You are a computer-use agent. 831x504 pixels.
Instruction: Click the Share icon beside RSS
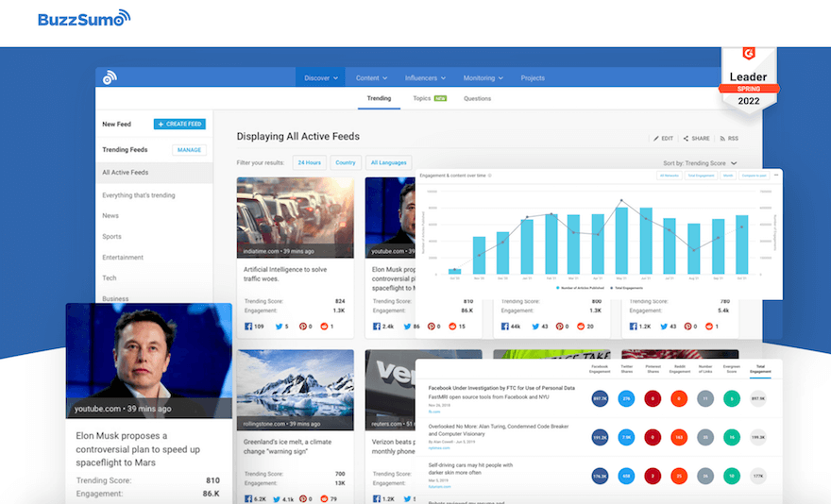[686, 139]
